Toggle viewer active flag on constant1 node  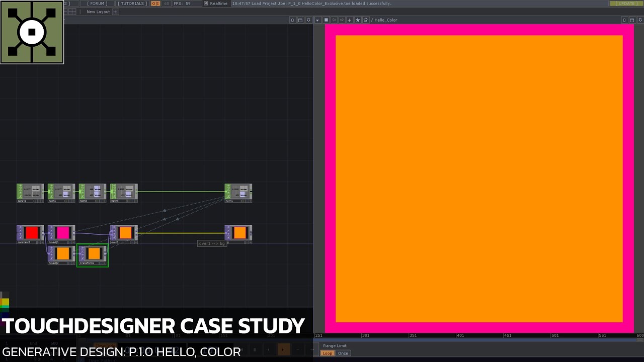point(42,242)
